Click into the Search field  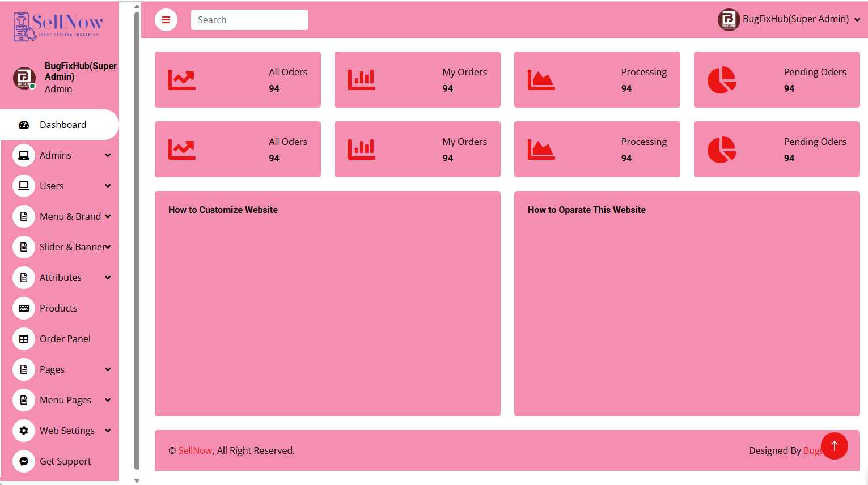[x=249, y=20]
